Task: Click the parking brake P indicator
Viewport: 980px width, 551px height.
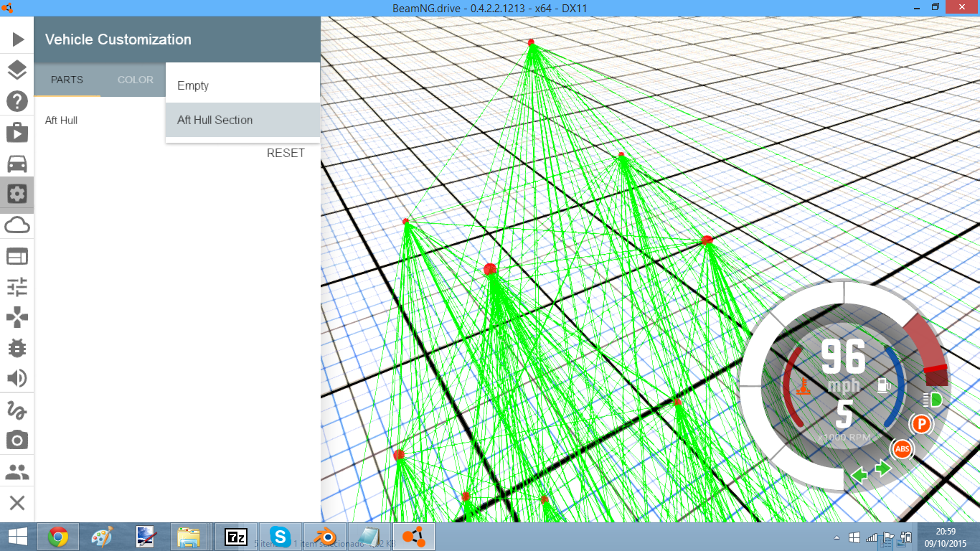Action: tap(921, 424)
